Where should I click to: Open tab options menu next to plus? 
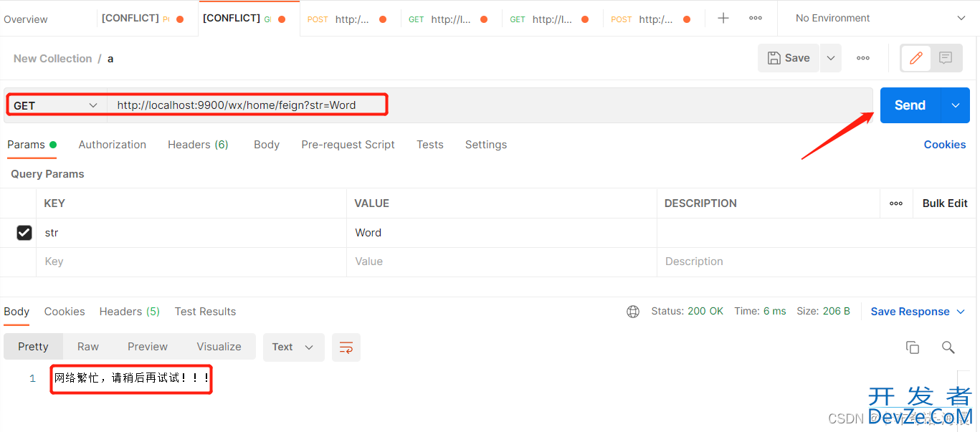pyautogui.click(x=756, y=18)
